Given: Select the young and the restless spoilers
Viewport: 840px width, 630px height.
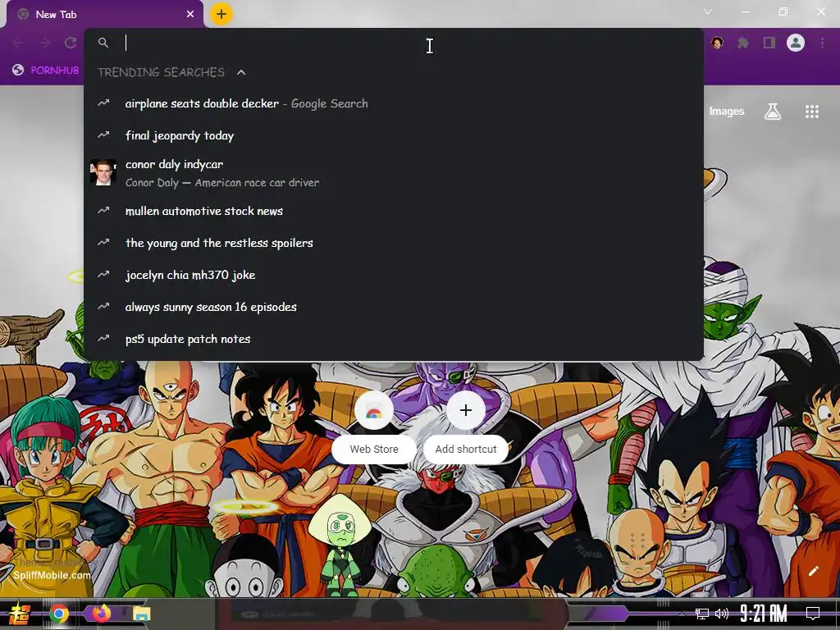Looking at the screenshot, I should click(x=394, y=243).
